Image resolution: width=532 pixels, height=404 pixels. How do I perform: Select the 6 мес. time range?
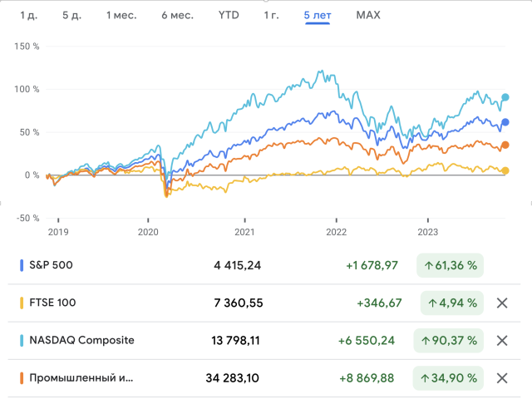pos(177,15)
